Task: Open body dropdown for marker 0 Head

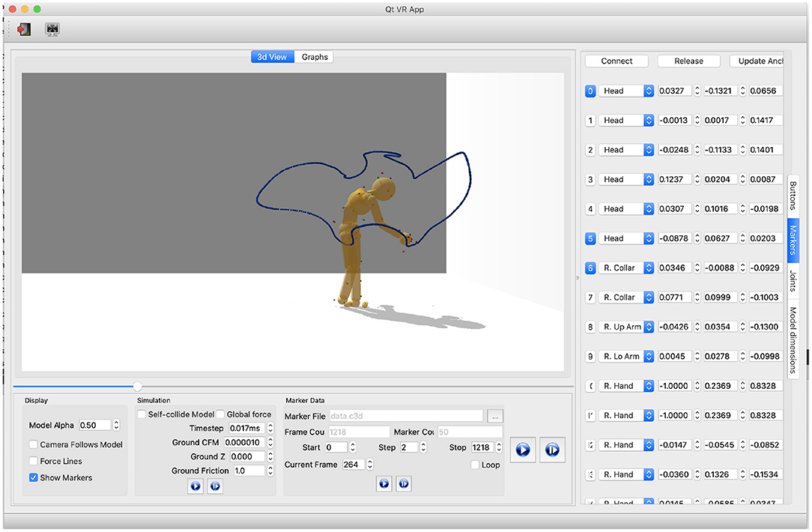Action: (626, 91)
